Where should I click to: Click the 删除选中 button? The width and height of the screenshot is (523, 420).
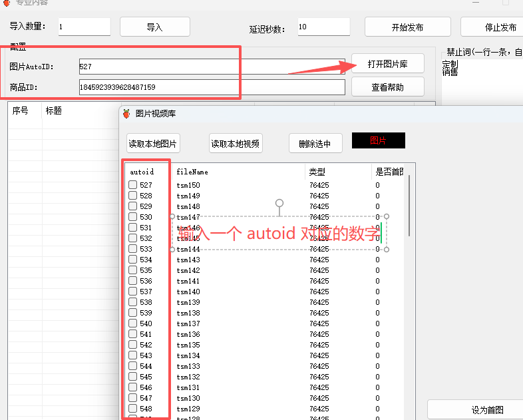315,144
